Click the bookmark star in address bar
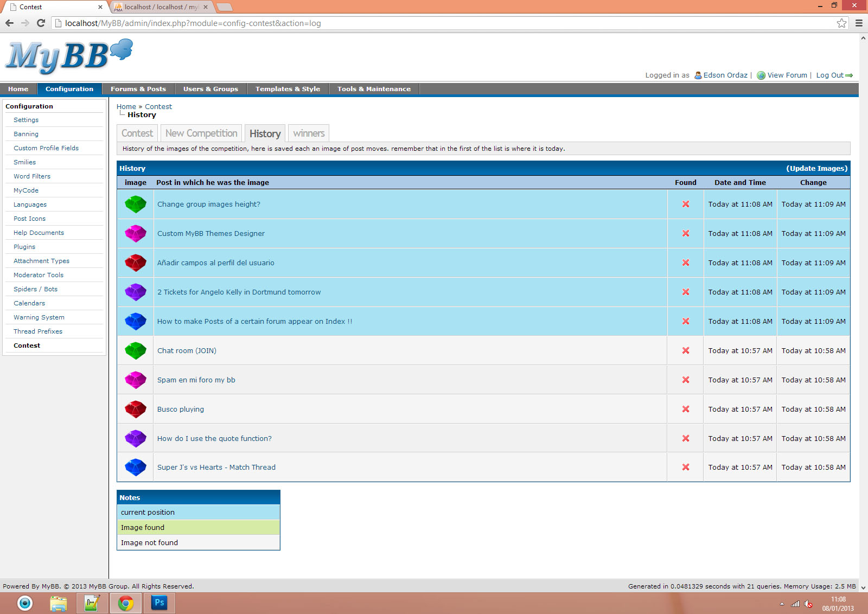 click(x=841, y=23)
